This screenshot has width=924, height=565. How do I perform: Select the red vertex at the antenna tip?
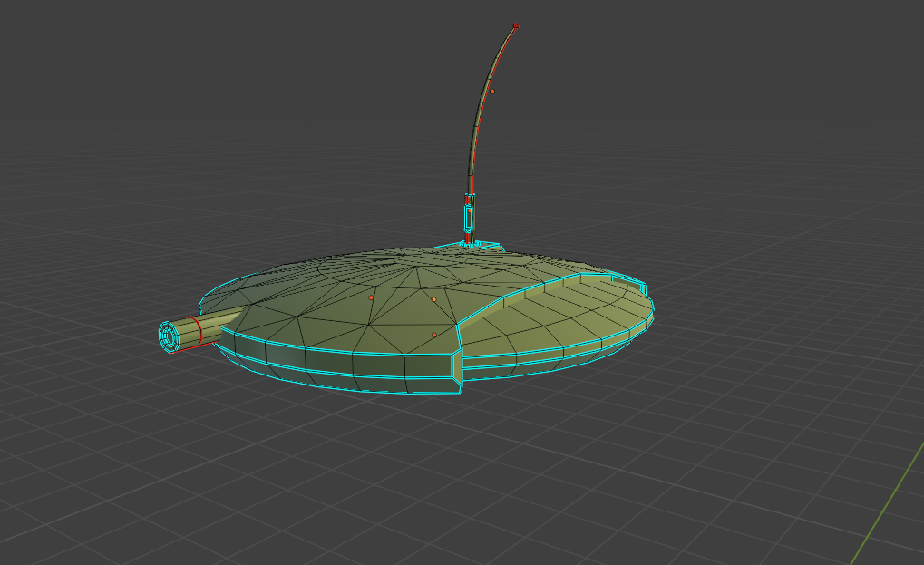coord(516,26)
